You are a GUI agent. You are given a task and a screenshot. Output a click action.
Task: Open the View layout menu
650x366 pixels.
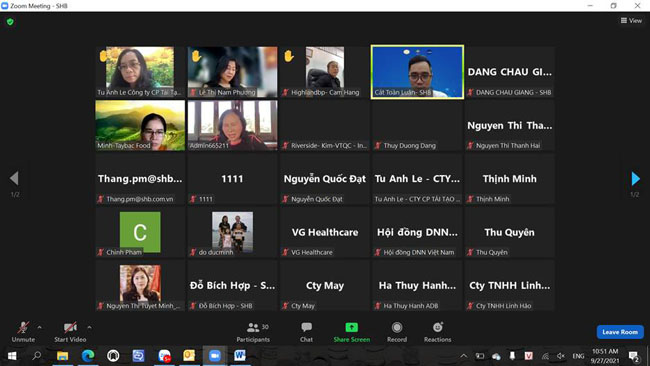pos(631,20)
